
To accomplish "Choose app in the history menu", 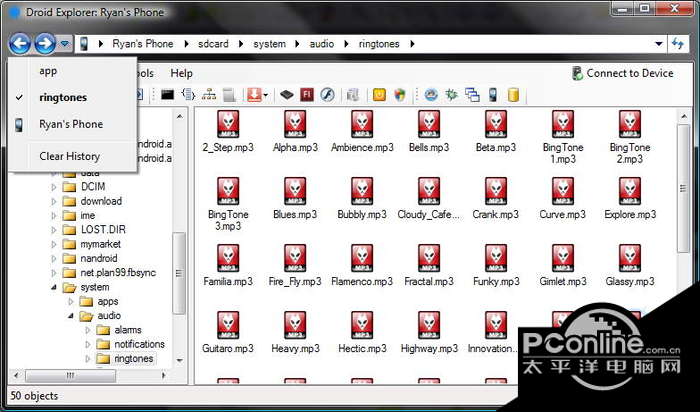I will (x=72, y=71).
